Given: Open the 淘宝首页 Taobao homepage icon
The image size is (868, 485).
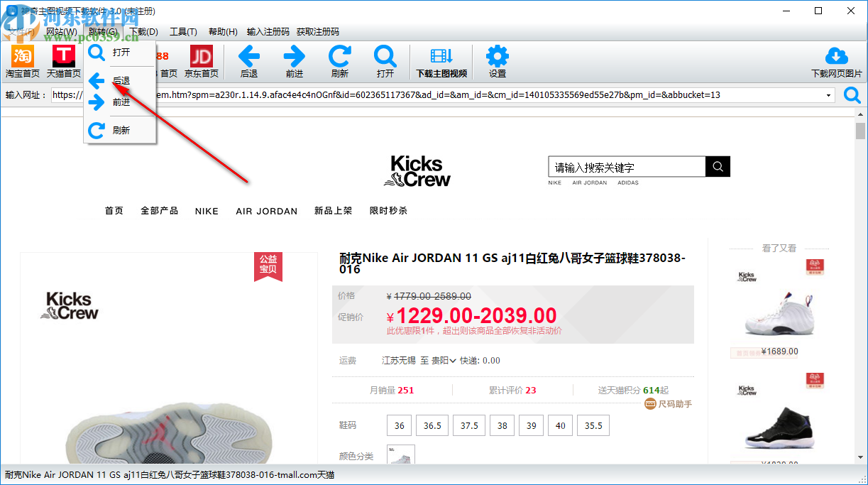Looking at the screenshot, I should tap(22, 61).
